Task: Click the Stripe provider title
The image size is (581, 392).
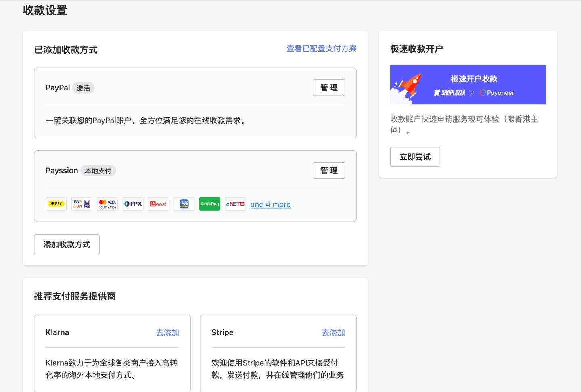Action: coord(222,332)
